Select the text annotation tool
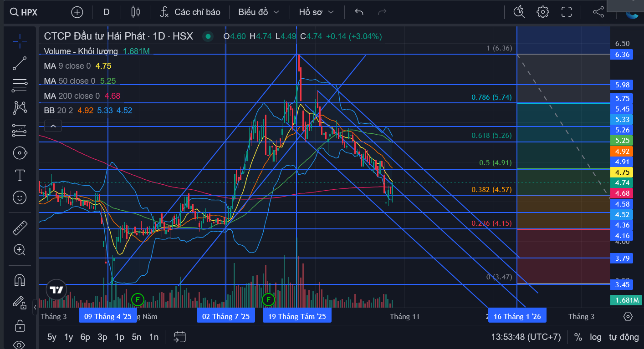This screenshot has height=349, width=644. click(x=20, y=175)
